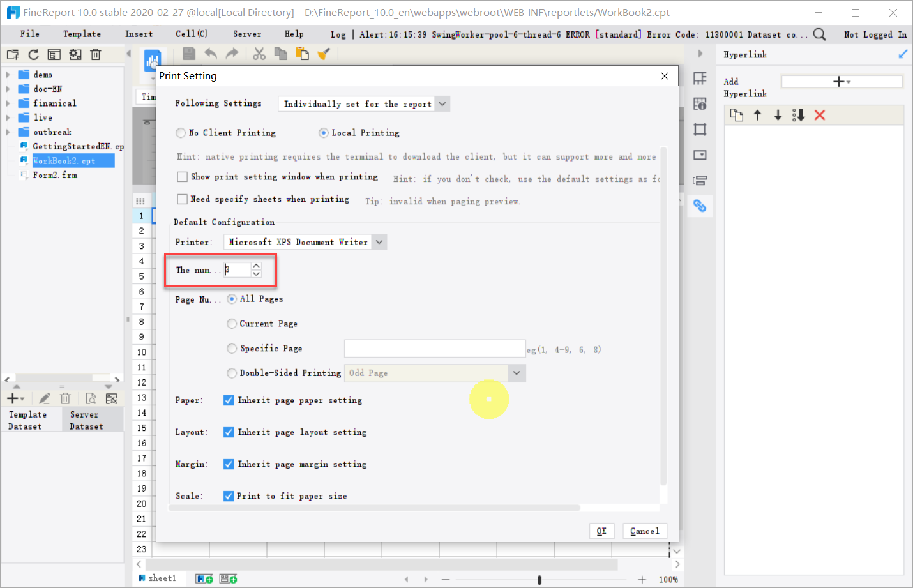
Task: Click the Specific Page input field
Action: click(434, 348)
